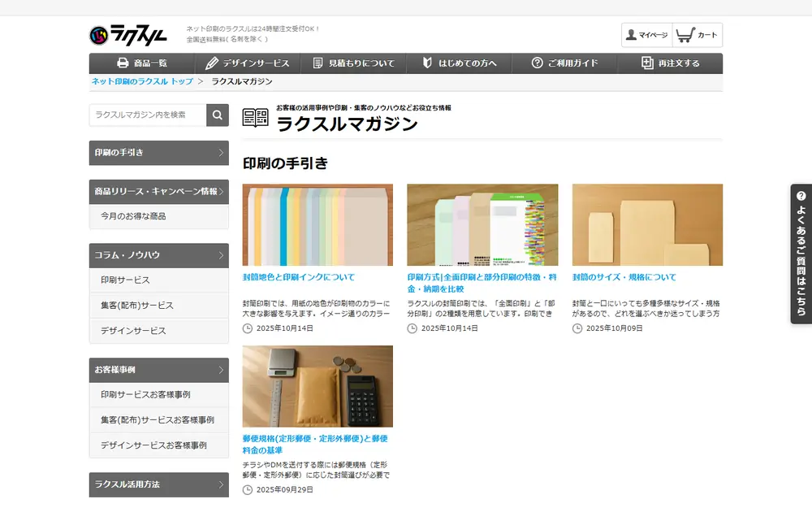The height and width of the screenshot is (508, 812).
Task: Open 集客(配布)サービスお客様事例 link
Action: 158,420
